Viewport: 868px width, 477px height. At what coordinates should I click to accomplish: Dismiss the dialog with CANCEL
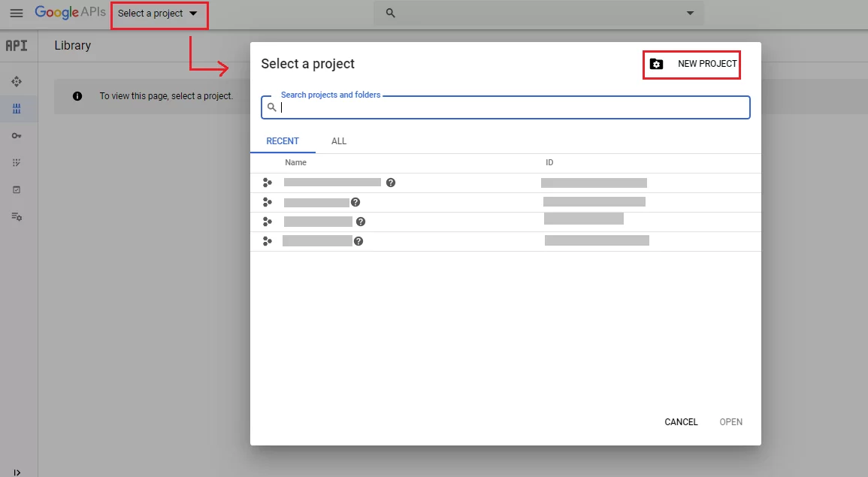(680, 421)
